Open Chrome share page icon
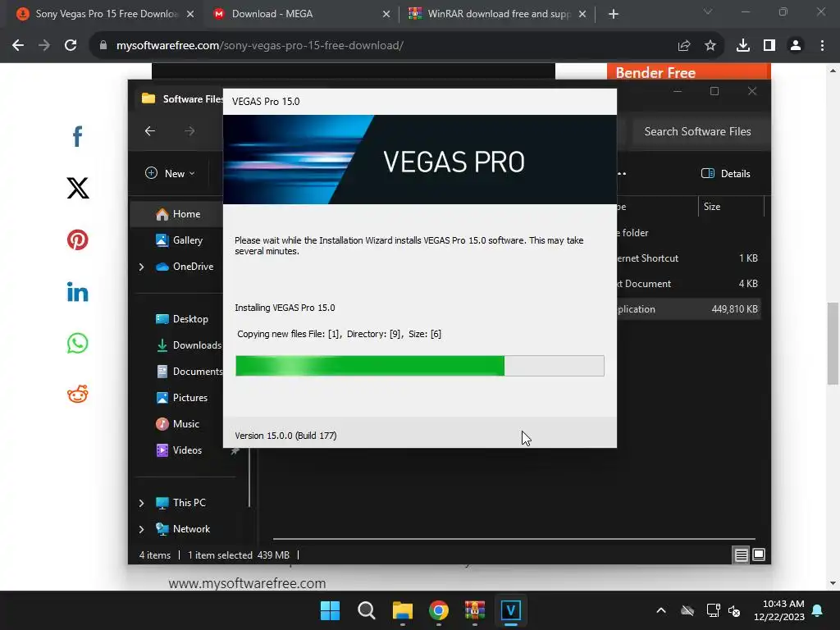 [684, 46]
